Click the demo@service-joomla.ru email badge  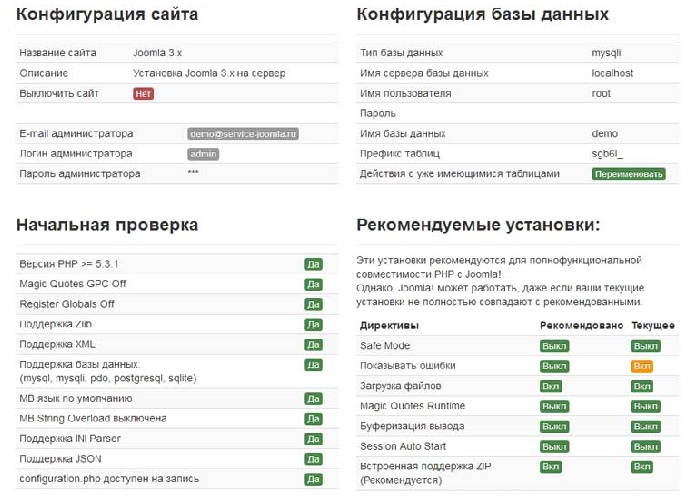pyautogui.click(x=243, y=133)
